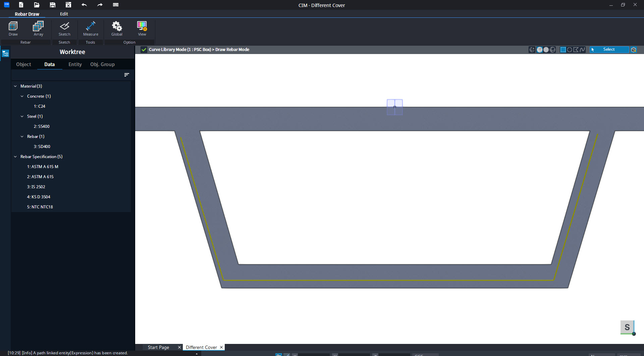Viewport: 644px width, 356px height.
Task: Open a file with the folder icon
Action: click(37, 5)
